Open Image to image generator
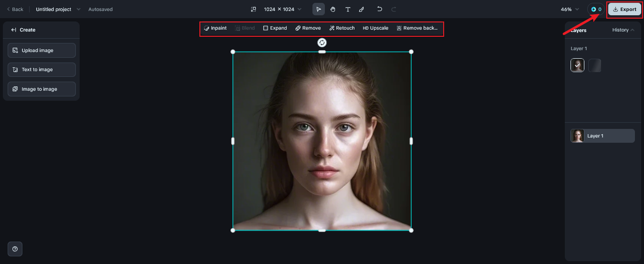Image resolution: width=644 pixels, height=264 pixels. click(42, 89)
